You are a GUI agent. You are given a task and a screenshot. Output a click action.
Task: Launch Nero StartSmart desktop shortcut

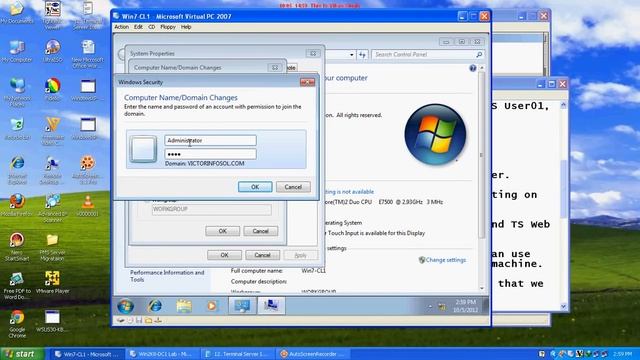point(17,247)
